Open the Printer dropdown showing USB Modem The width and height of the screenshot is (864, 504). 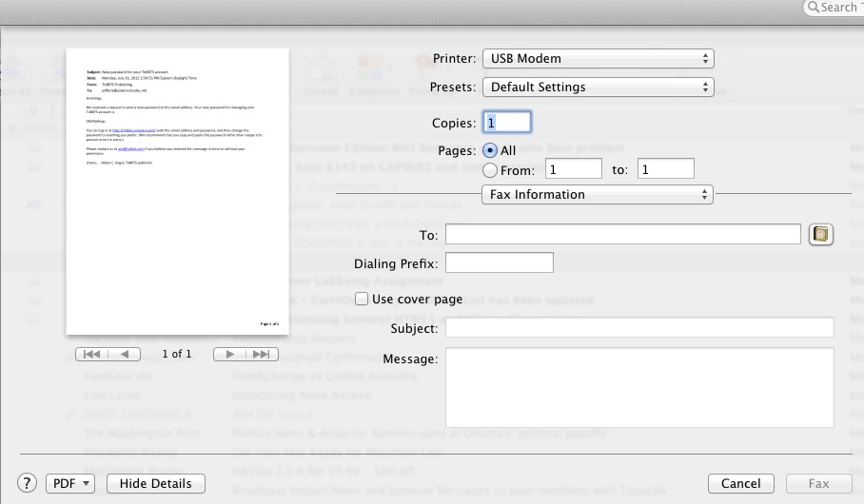coord(598,58)
